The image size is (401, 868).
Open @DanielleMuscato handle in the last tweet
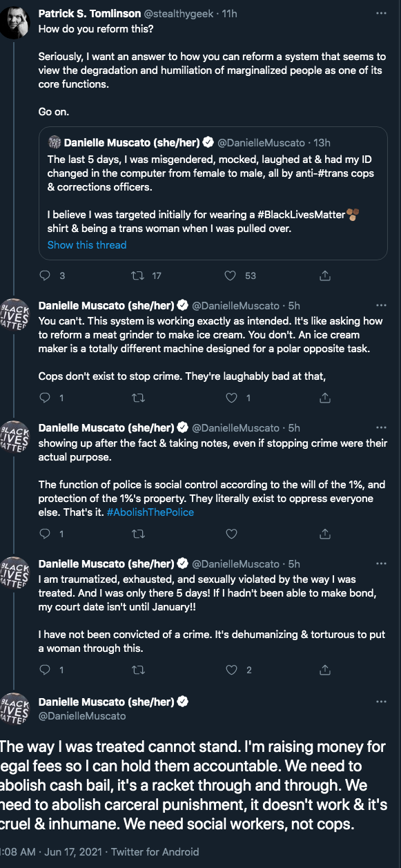(82, 716)
